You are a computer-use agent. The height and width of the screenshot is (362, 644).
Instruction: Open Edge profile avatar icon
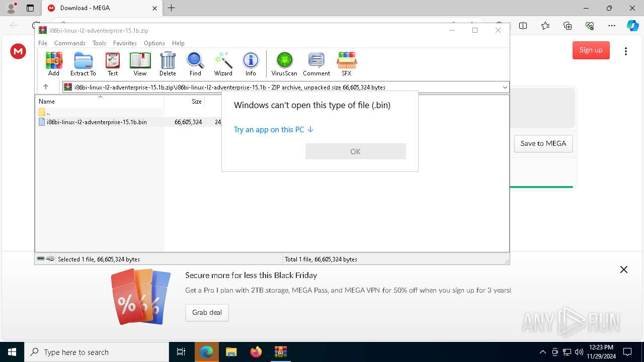(11, 8)
